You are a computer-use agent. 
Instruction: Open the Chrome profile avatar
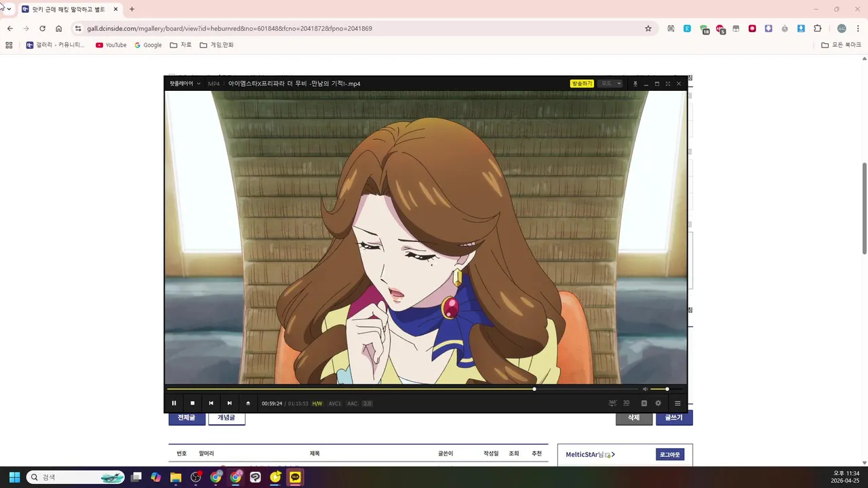842,28
